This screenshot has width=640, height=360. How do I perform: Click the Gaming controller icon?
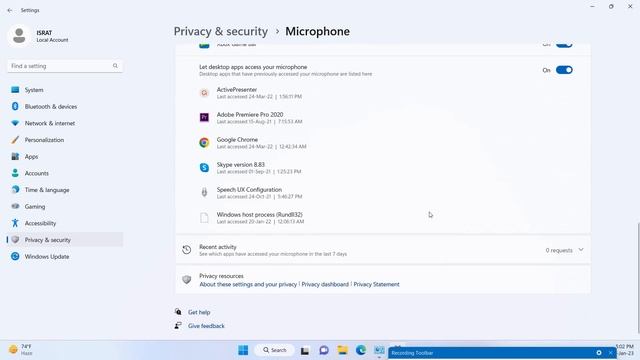point(15,206)
